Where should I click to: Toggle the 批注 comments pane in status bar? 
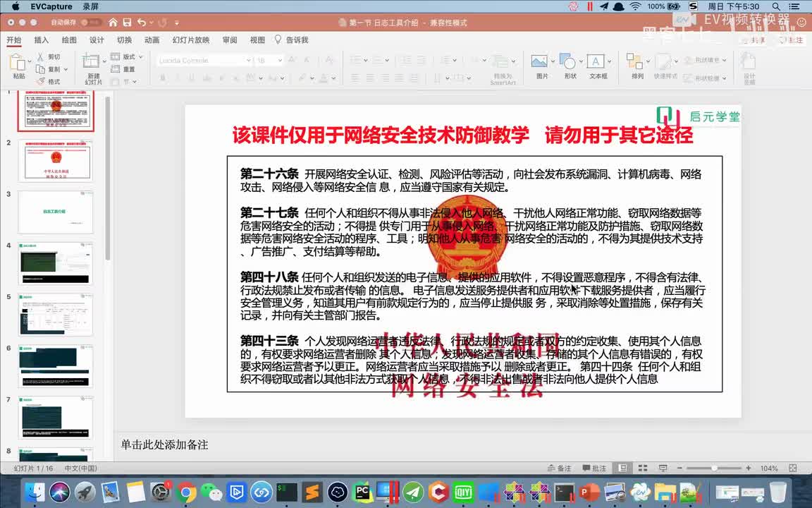point(594,468)
